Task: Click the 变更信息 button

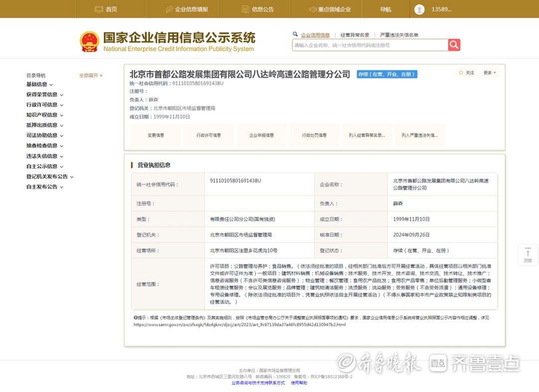Action: pos(156,135)
